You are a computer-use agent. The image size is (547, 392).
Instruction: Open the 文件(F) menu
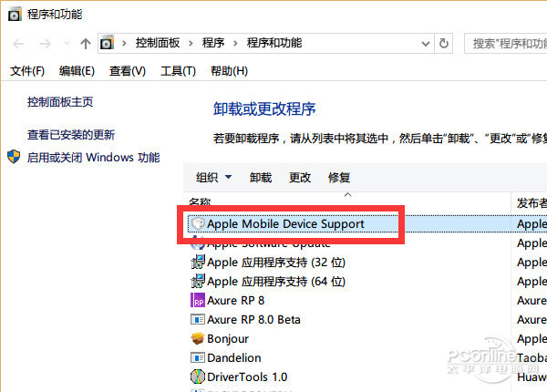27,71
